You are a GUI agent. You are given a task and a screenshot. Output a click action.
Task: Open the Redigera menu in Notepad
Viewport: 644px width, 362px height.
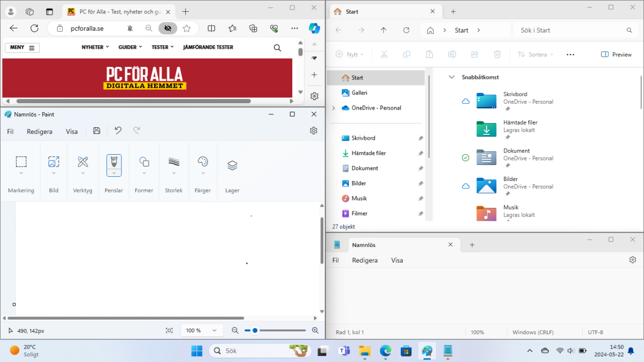(x=365, y=260)
